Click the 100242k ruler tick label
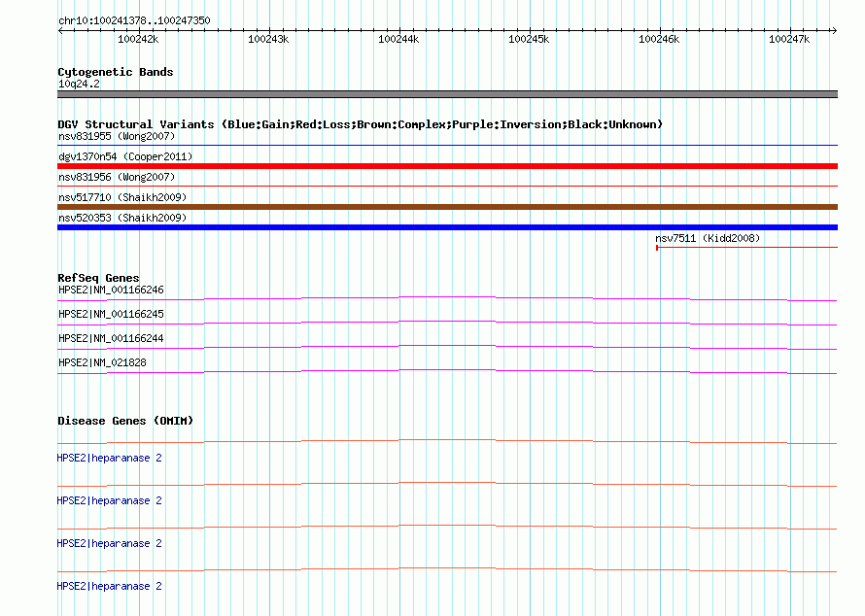This screenshot has height=616, width=865. tap(138, 39)
